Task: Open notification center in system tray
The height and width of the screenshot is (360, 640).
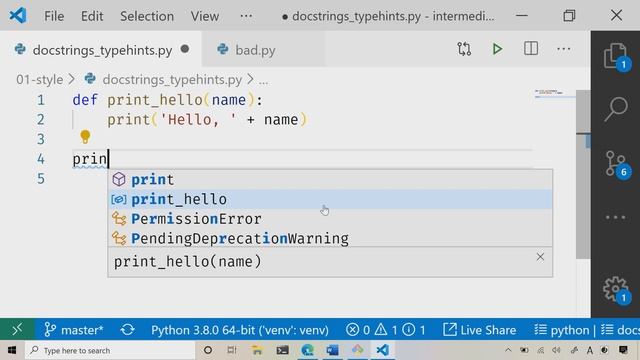Action: 623,350
